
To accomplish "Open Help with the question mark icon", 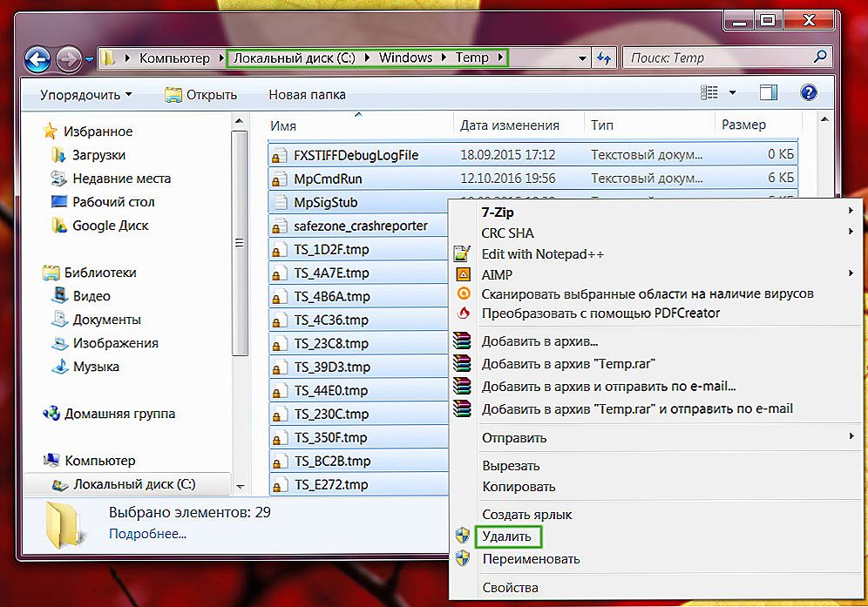I will point(808,91).
